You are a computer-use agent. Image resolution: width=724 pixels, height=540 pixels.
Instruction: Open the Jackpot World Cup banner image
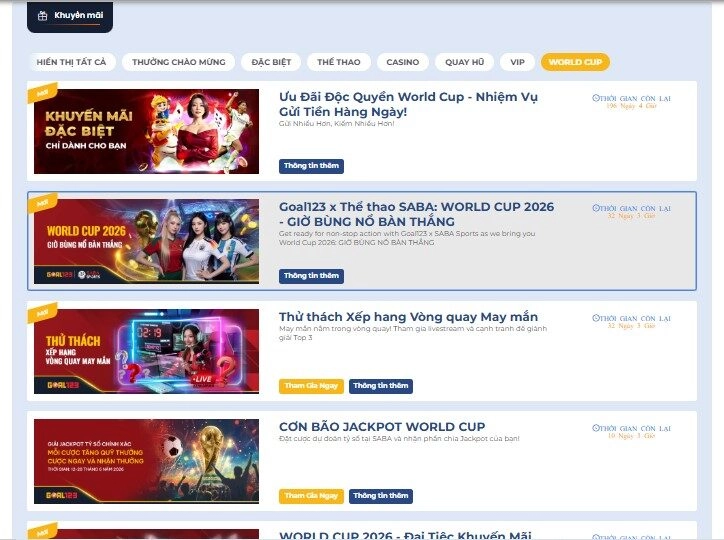tap(146, 461)
